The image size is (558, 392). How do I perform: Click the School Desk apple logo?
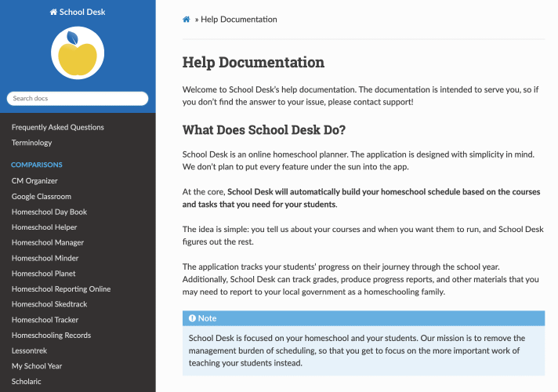tap(78, 53)
